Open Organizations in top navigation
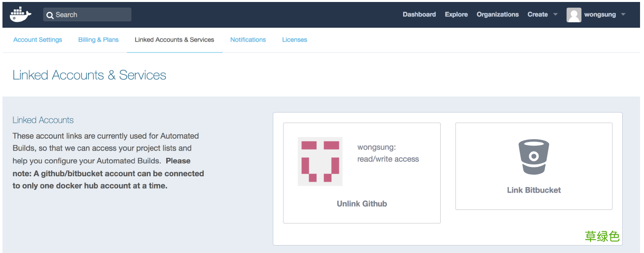 click(498, 14)
